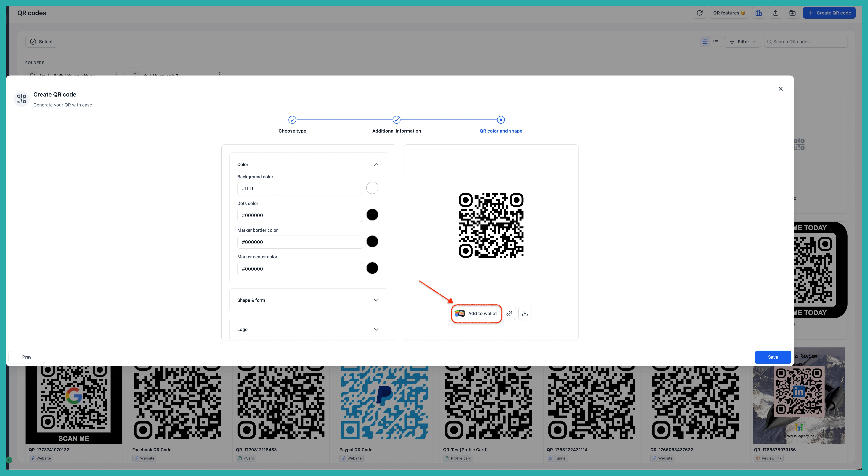Click the Search QR codes field
Screen dimensions: 868x476
pyautogui.click(x=806, y=42)
